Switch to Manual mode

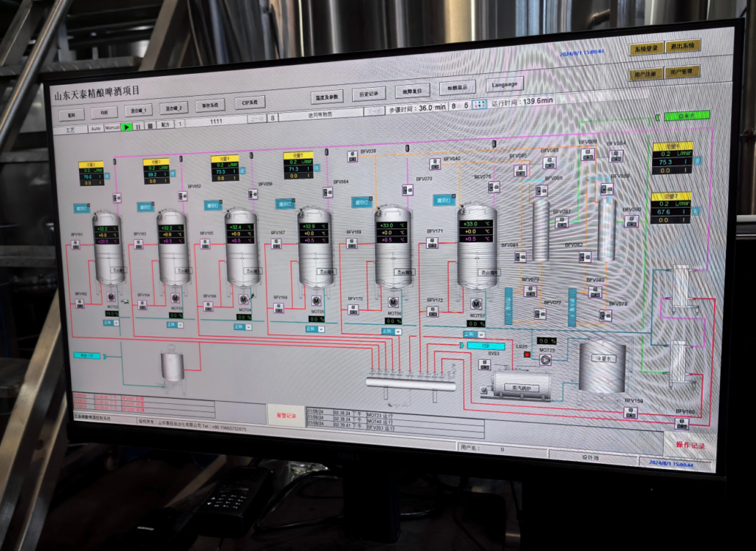tap(111, 128)
